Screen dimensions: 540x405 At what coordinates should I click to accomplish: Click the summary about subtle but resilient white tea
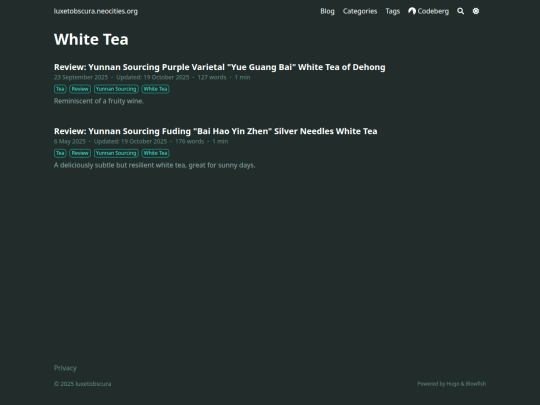click(155, 165)
